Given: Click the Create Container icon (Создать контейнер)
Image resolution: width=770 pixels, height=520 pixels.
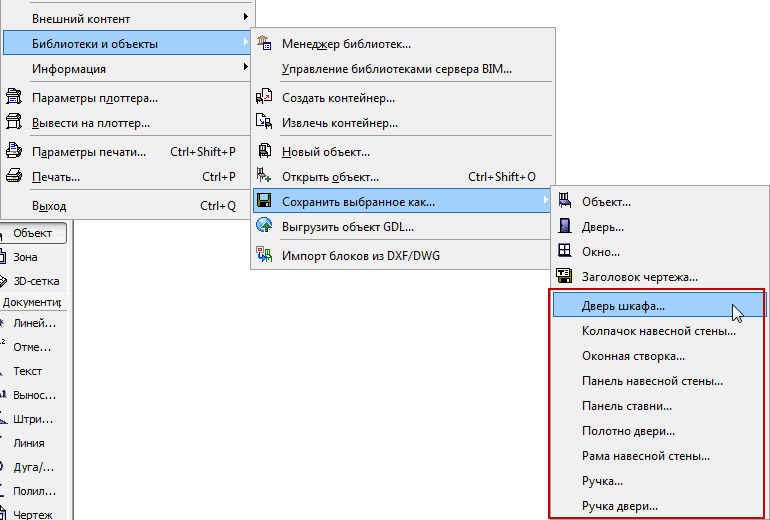Looking at the screenshot, I should (264, 97).
